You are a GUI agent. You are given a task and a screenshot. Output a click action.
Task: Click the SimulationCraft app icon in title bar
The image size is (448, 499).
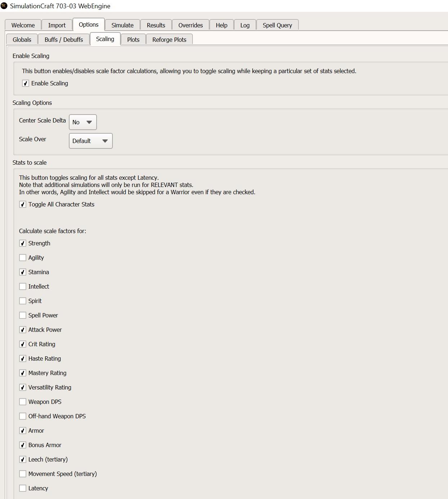click(4, 6)
